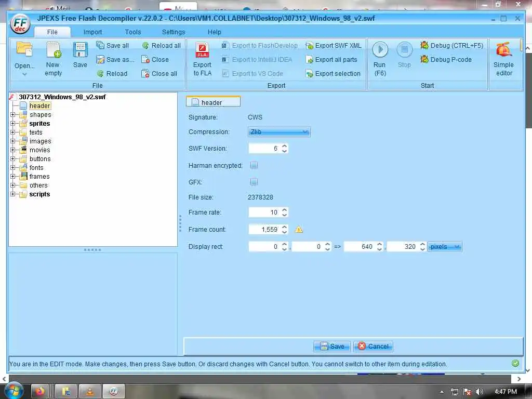Expand the buttons tree node
Viewport: 532px width, 399px height.
tap(13, 159)
